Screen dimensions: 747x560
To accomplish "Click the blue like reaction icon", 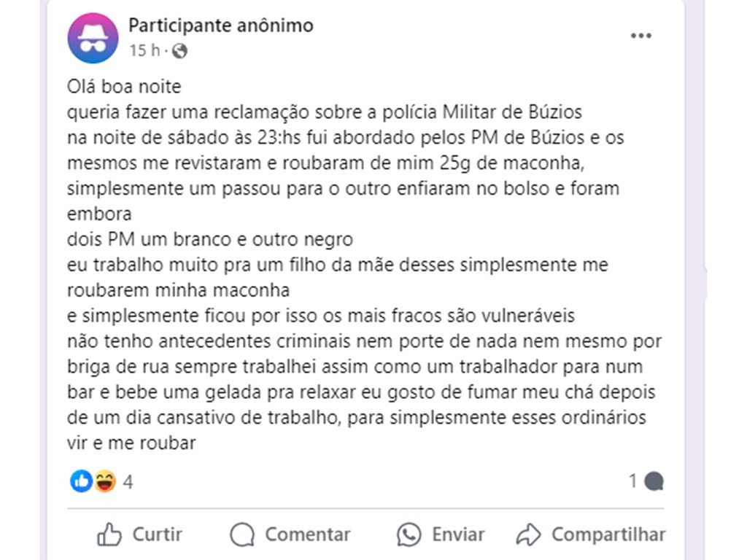I will tap(82, 481).
